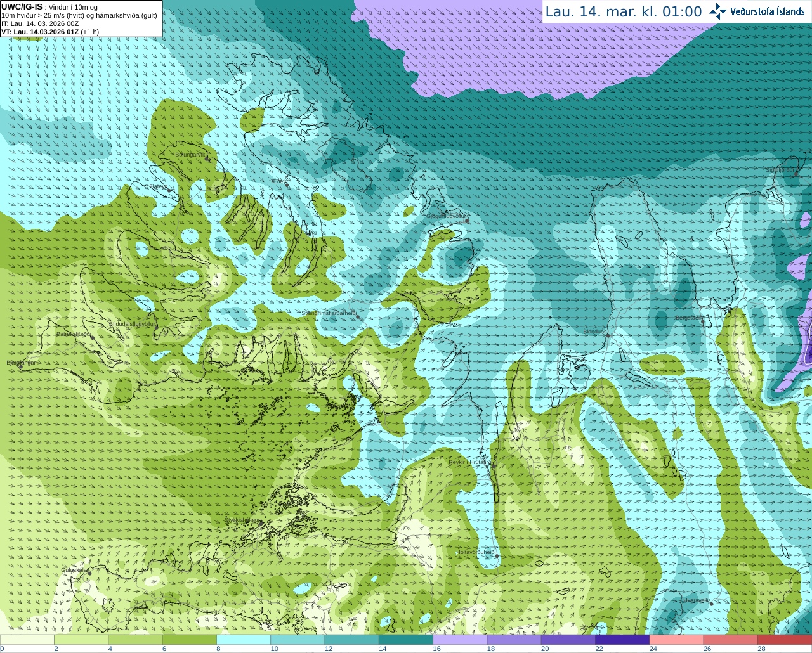
Task: Click the 14–16 m/s dark teal legend swatch
Action: pos(406,639)
